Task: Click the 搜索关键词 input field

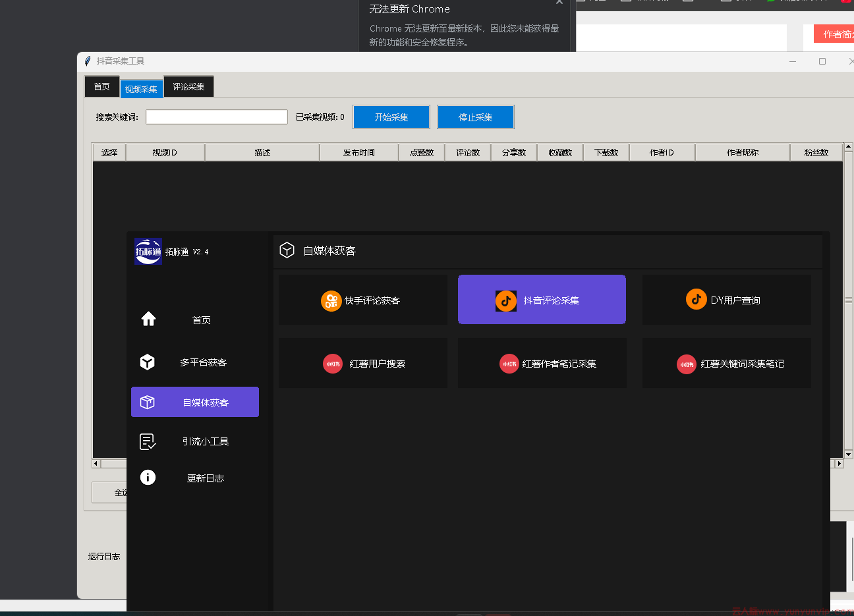Action: pyautogui.click(x=217, y=117)
